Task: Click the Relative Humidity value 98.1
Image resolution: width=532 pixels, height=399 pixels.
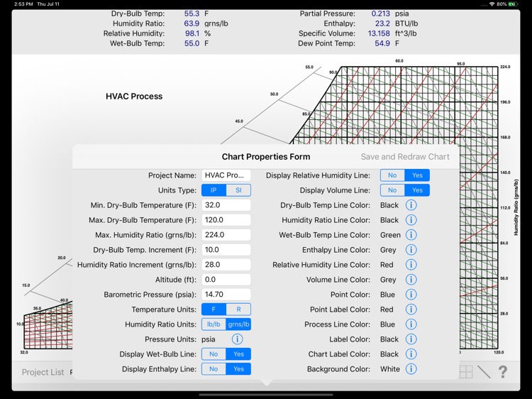Action: [192, 33]
